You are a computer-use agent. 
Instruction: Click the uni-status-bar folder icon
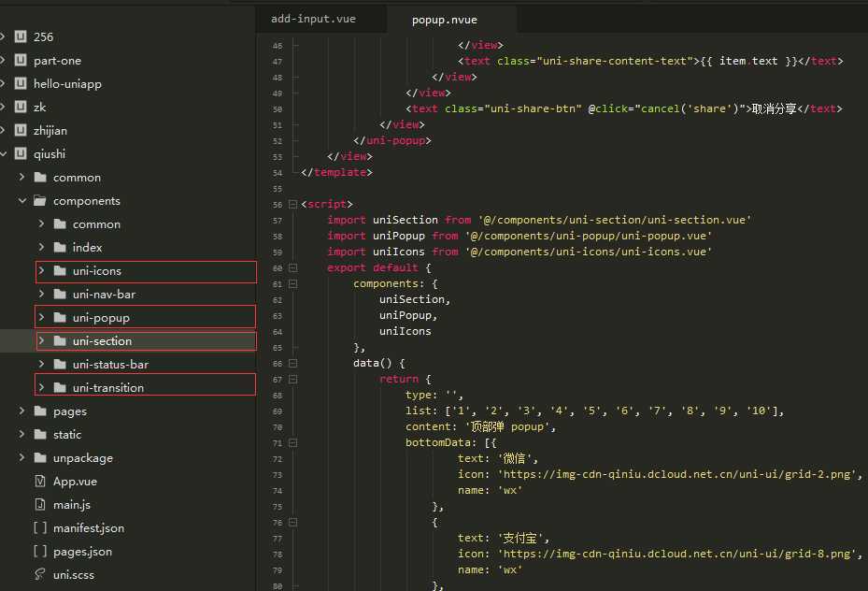coord(60,364)
